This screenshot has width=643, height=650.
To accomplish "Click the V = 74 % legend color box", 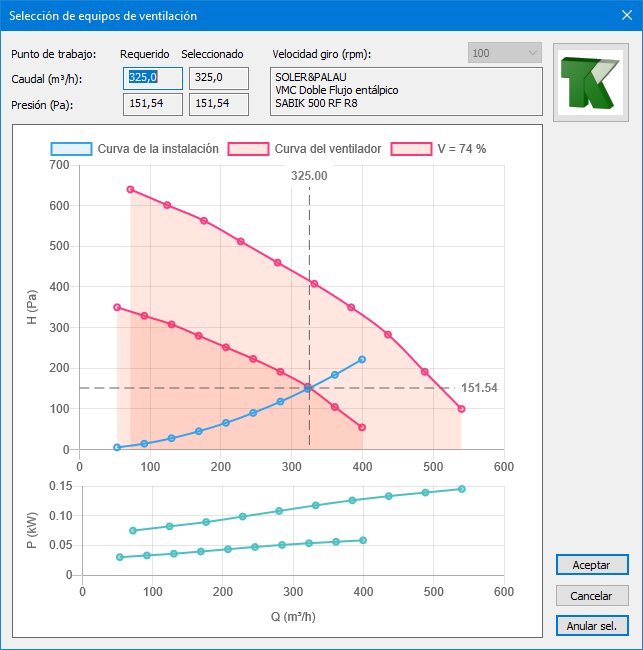I will (x=410, y=149).
